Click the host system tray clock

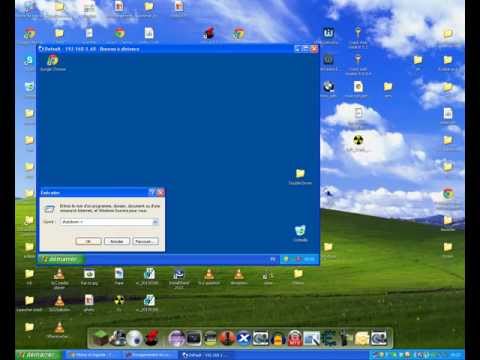pyautogui.click(x=455, y=355)
